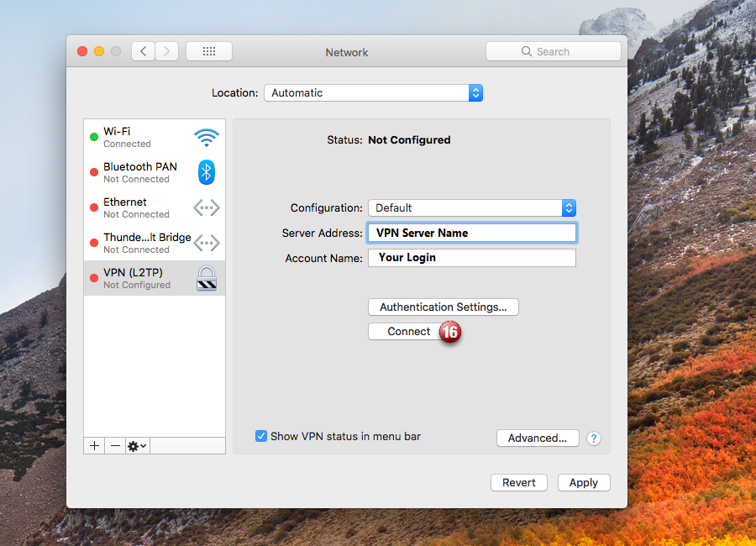
Task: Open Advanced settings
Action: click(x=538, y=438)
